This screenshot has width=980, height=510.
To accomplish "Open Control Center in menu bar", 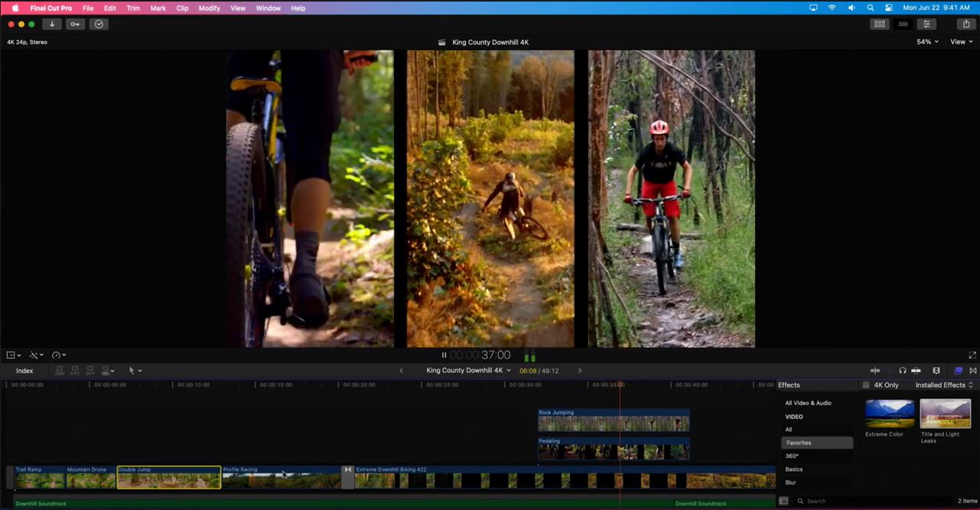I will point(889,8).
